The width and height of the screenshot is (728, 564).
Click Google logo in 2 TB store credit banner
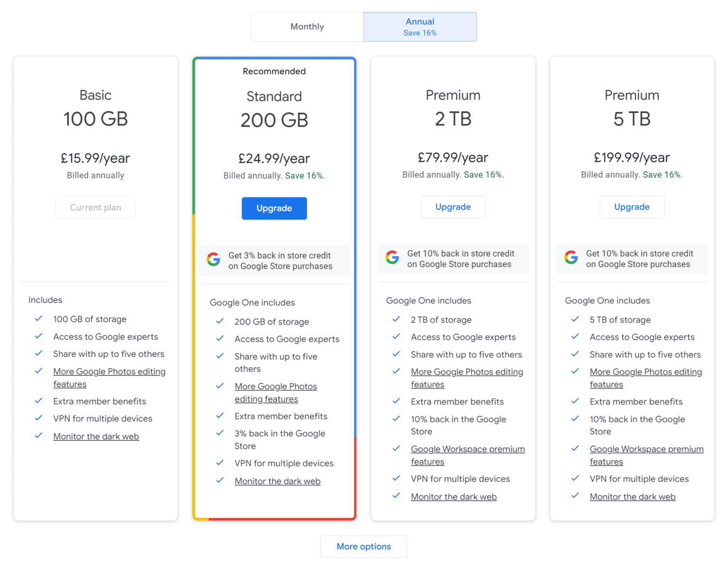[392, 258]
